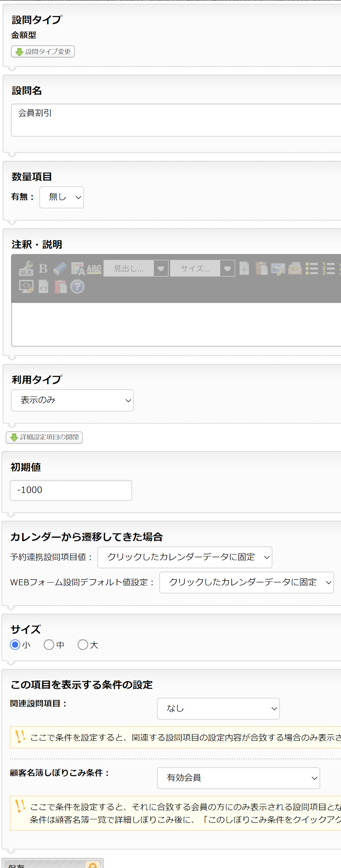Screen dimensions: 341x868
Task: Click the 設問名 text field with 会員割引
Action: coord(176,120)
